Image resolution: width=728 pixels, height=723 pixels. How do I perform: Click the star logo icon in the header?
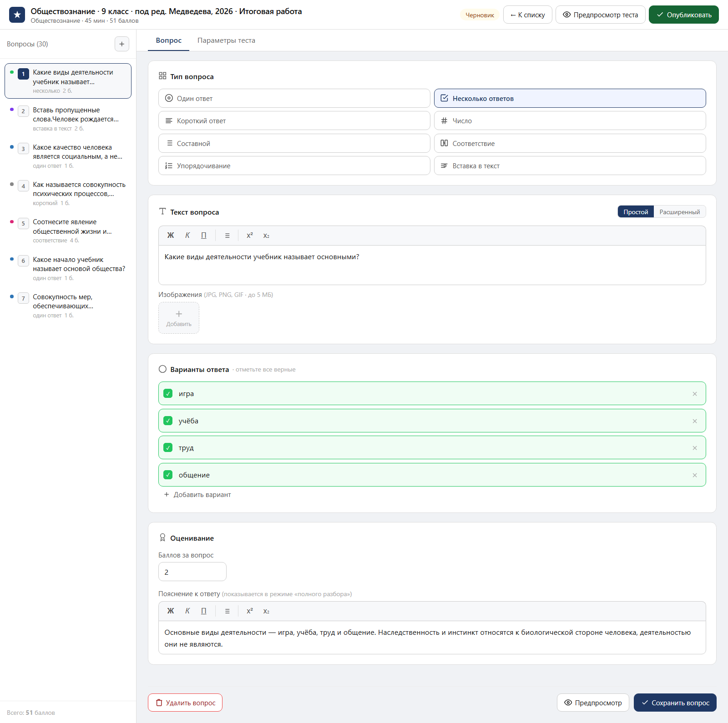tap(17, 15)
